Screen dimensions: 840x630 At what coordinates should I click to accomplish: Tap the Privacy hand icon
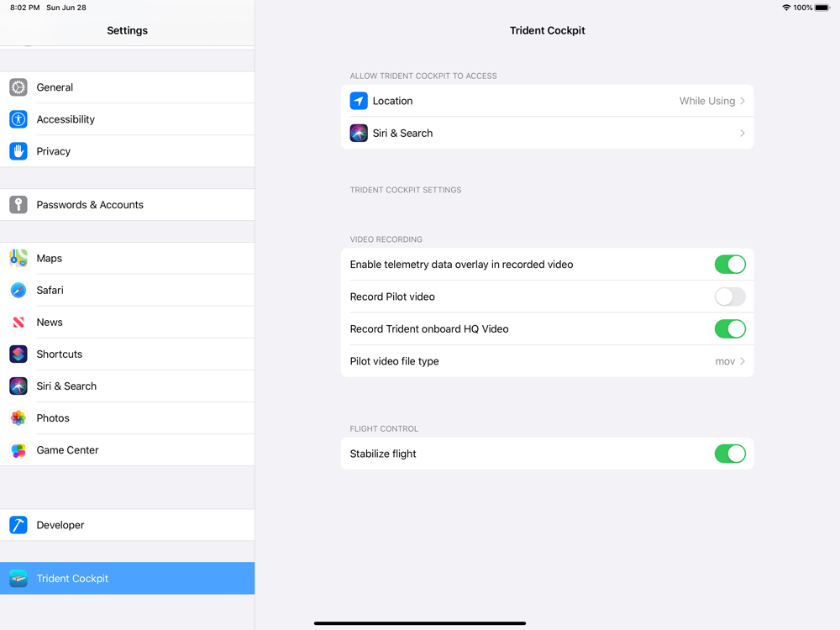(18, 151)
